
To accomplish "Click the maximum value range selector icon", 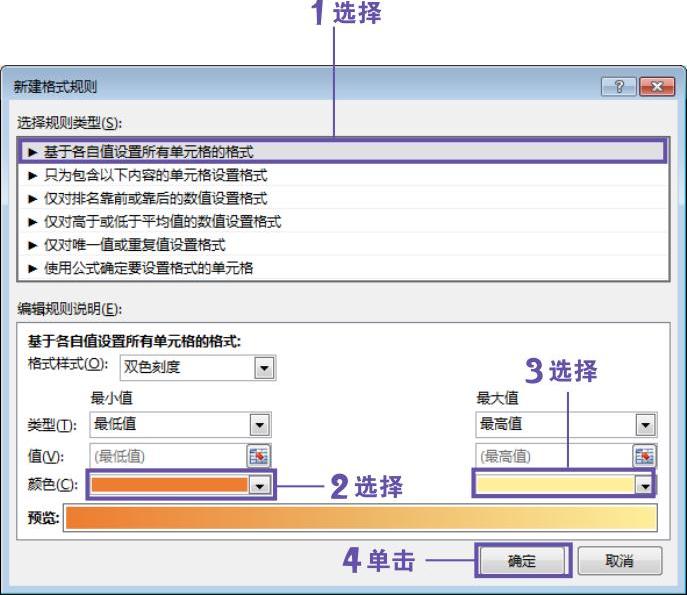I will coord(645,456).
